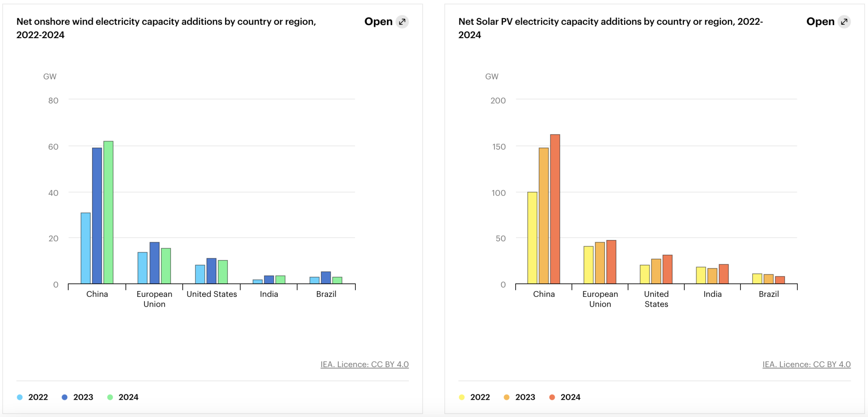Toggle 2024 series in wind chart legend
Image resolution: width=868 pixels, height=417 pixels.
[x=123, y=397]
